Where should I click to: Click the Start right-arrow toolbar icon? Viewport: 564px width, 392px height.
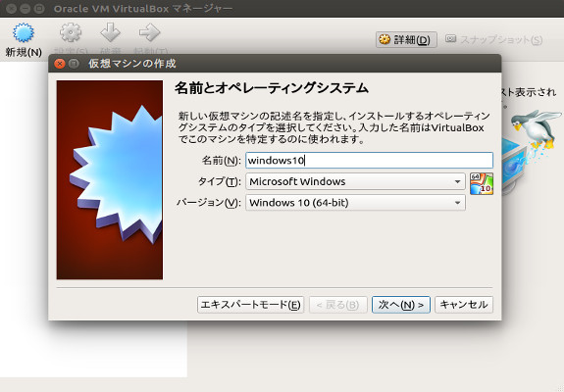(x=150, y=32)
